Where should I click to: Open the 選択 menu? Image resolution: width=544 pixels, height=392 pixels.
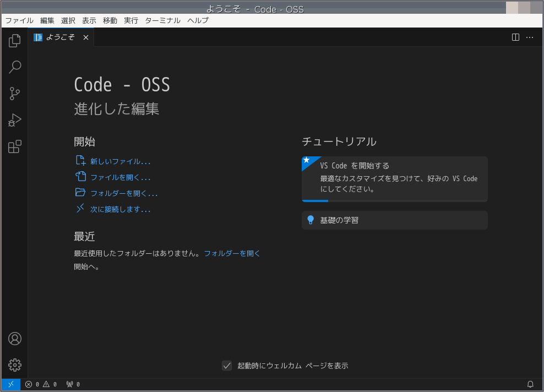(68, 20)
